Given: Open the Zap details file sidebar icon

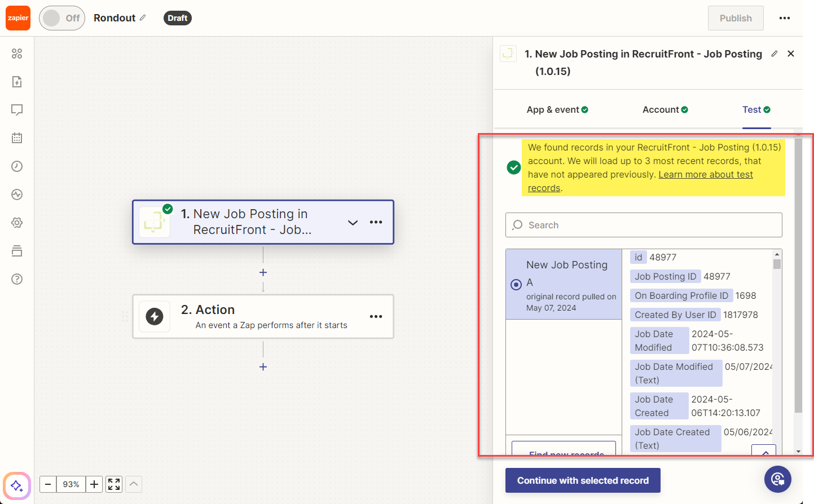Looking at the screenshot, I should 17,82.
